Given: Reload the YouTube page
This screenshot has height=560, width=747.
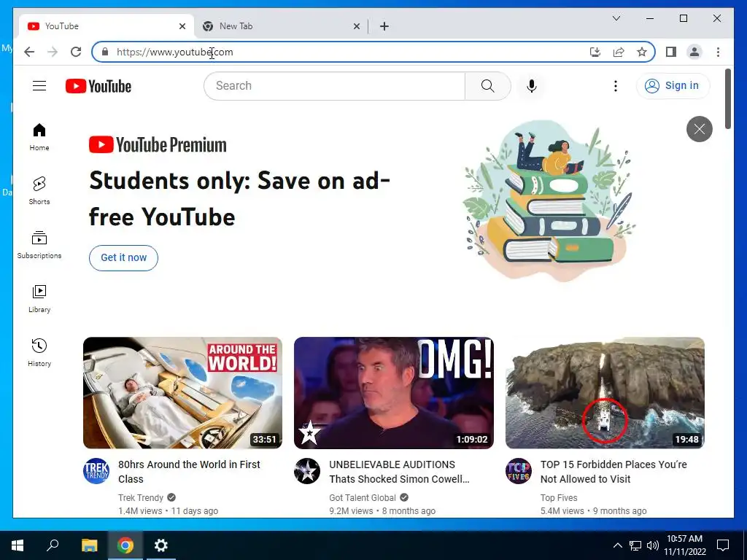Looking at the screenshot, I should coord(76,52).
